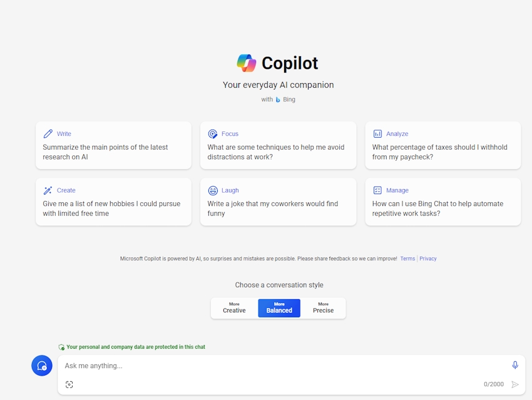The height and width of the screenshot is (400, 532).
Task: Click the Copilot logo icon
Action: click(245, 63)
